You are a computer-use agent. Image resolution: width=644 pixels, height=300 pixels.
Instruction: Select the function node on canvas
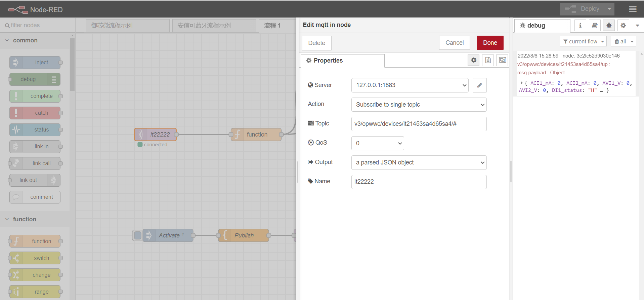(x=256, y=135)
